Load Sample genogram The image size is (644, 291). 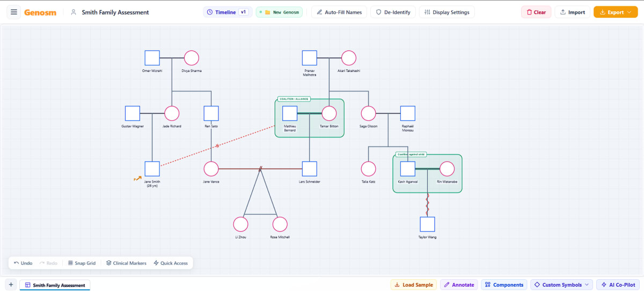(x=413, y=285)
